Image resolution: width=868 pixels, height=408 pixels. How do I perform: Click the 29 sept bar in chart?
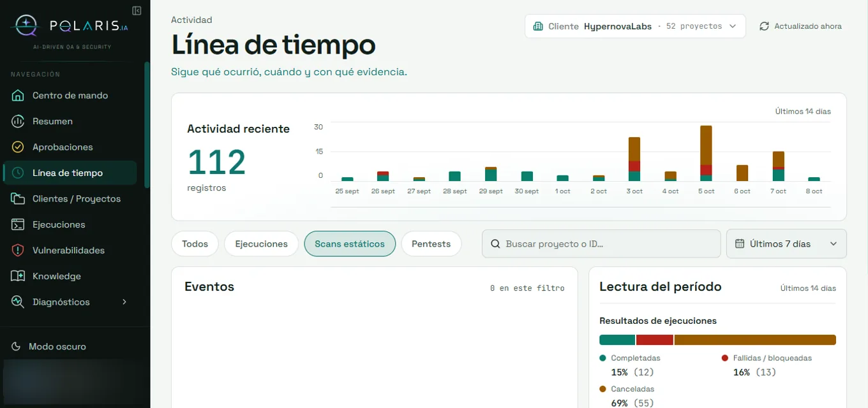click(x=491, y=175)
